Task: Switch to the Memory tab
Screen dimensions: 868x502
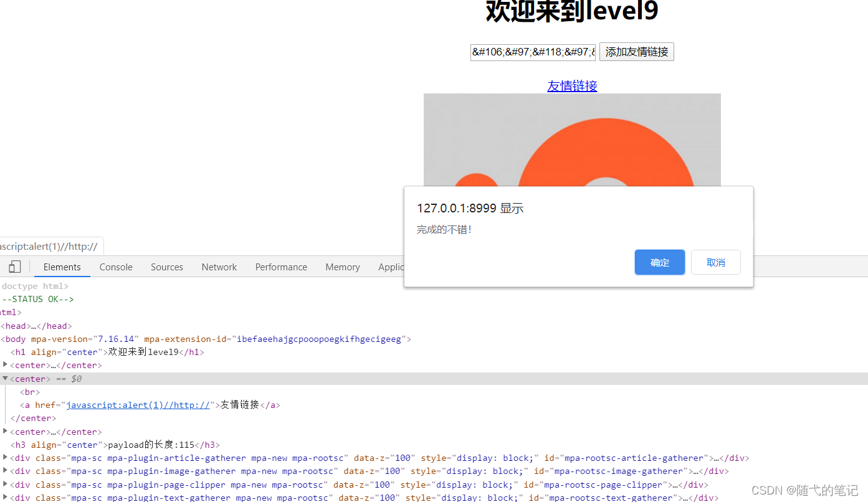Action: click(342, 267)
